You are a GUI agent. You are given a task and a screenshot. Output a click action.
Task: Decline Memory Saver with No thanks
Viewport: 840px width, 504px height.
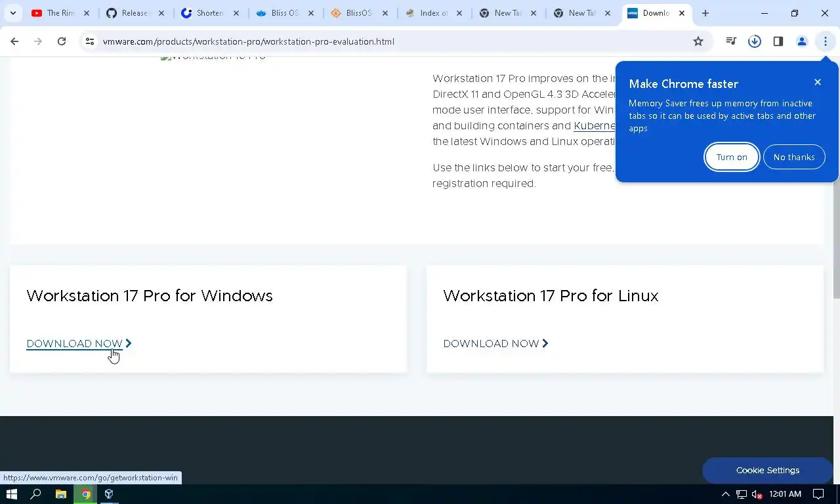[794, 157]
